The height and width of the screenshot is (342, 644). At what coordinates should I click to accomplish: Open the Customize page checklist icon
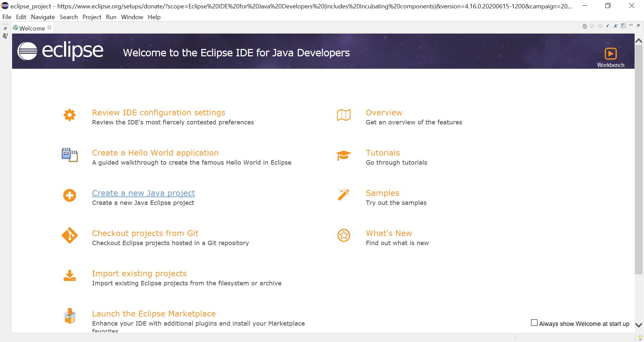[623, 26]
